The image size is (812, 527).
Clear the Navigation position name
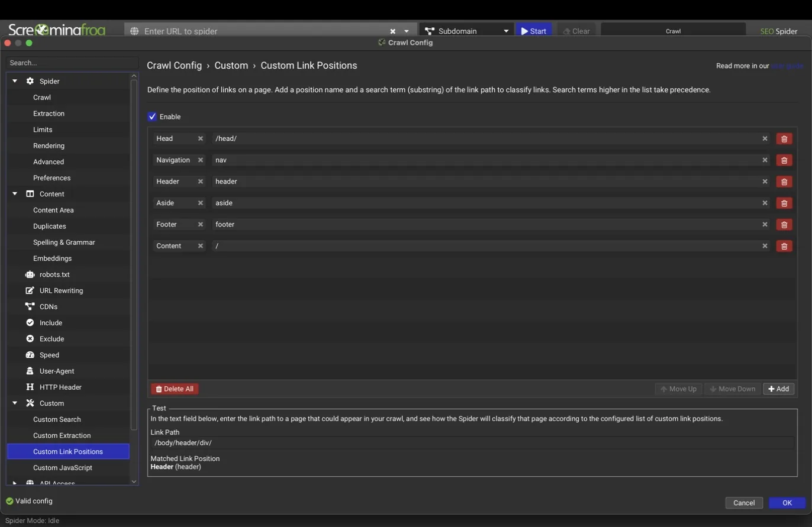tap(200, 160)
